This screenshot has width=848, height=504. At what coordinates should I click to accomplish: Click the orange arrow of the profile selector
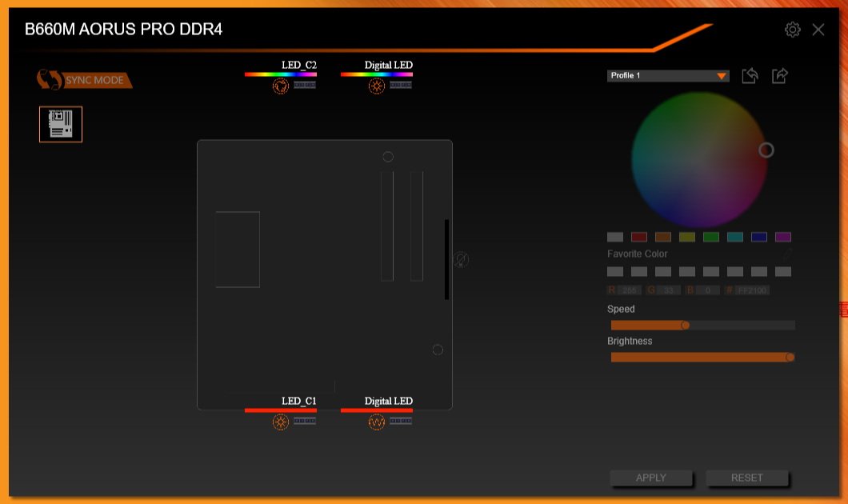(x=722, y=76)
